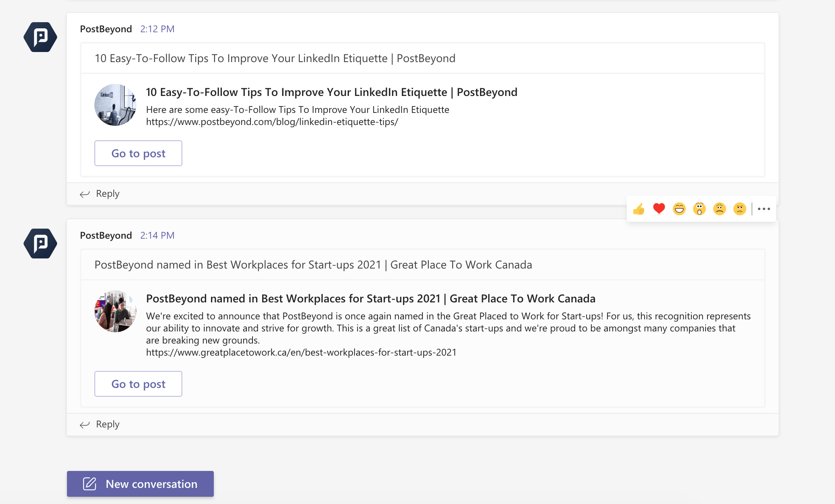
Task: Click PostBeyond avatar on 2:12 PM message
Action: pyautogui.click(x=40, y=37)
